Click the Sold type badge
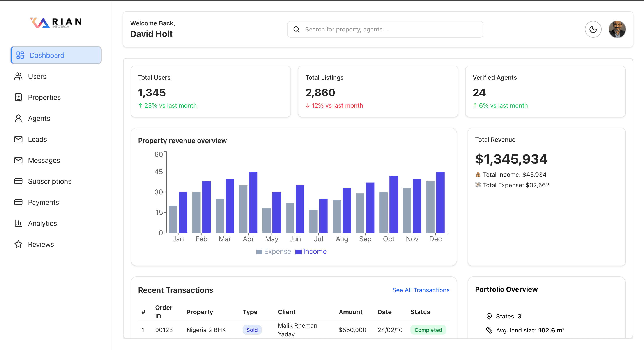This screenshot has width=644, height=350. (252, 330)
